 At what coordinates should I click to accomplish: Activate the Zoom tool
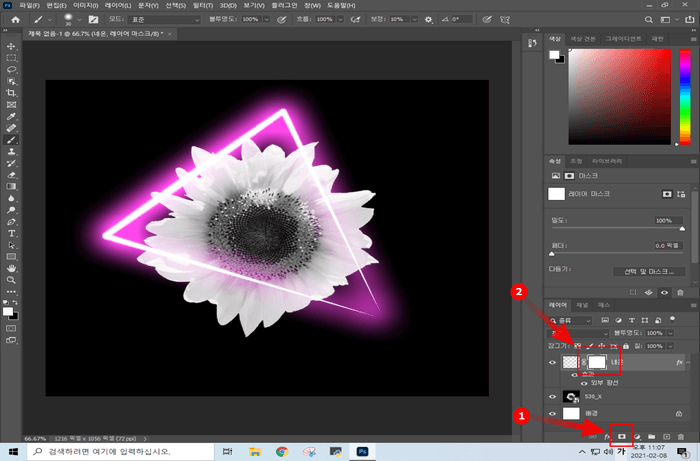pos(12,279)
